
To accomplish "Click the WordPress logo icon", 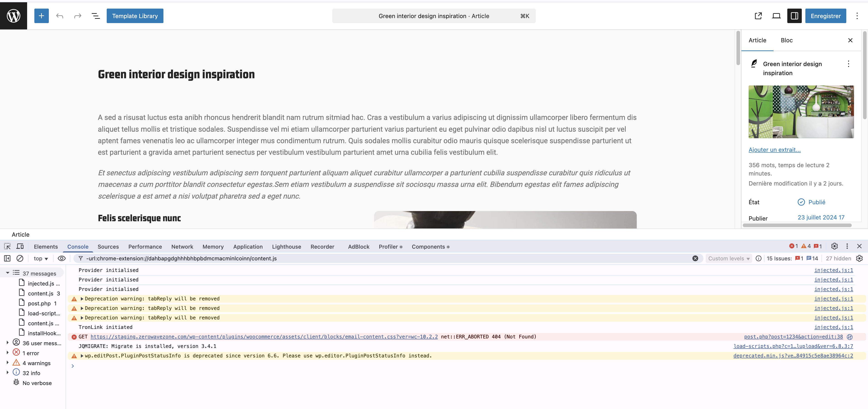I will point(14,16).
